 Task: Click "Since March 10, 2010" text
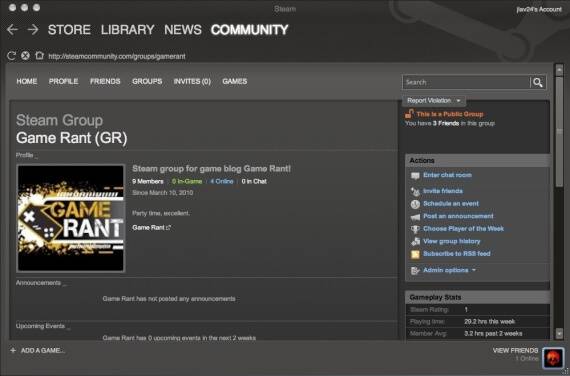(162, 193)
